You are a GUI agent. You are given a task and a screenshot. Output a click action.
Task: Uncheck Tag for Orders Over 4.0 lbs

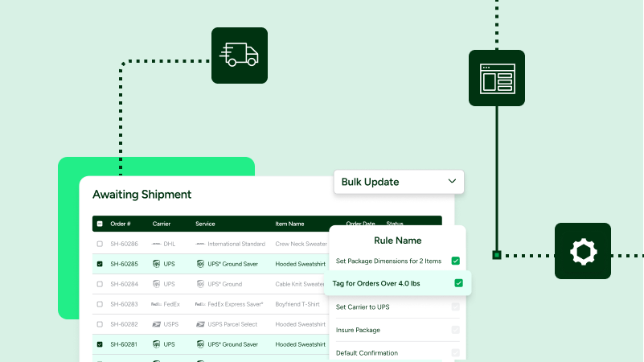(458, 283)
